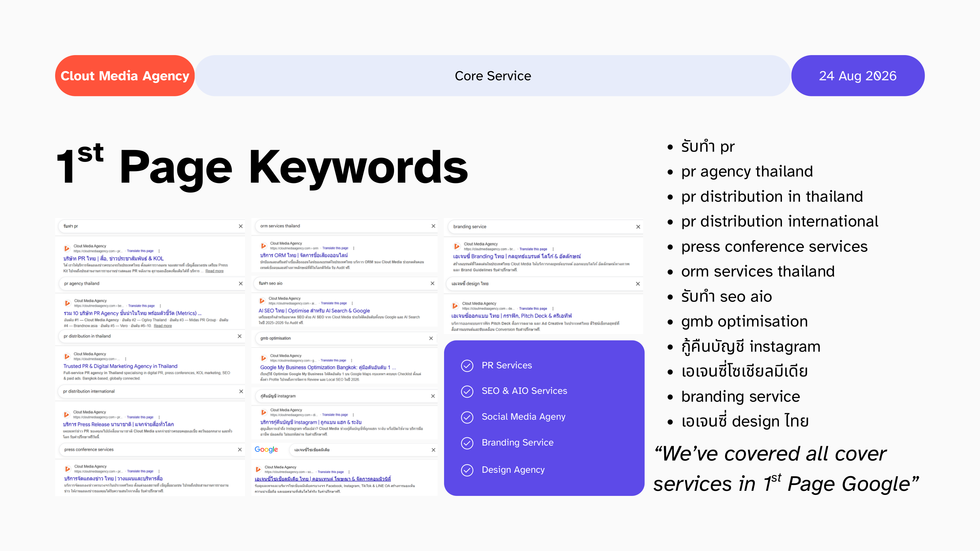This screenshot has width=980, height=551.
Task: Click 'Read more' in 'รวม 10 บริษัท PR Agency' snippet
Action: [x=163, y=326]
